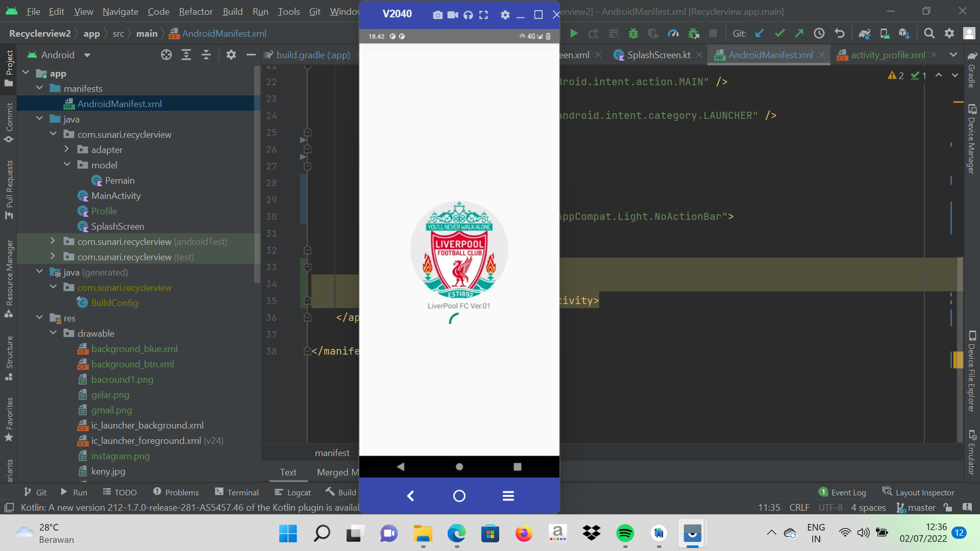
Task: Open Search Everywhere magnifier icon
Action: 929,34
